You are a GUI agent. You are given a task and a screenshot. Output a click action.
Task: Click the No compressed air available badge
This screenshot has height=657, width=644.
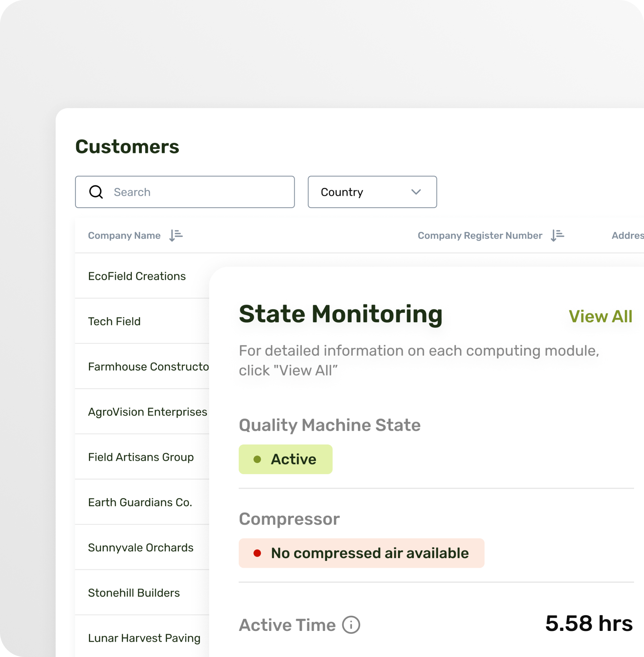click(361, 553)
